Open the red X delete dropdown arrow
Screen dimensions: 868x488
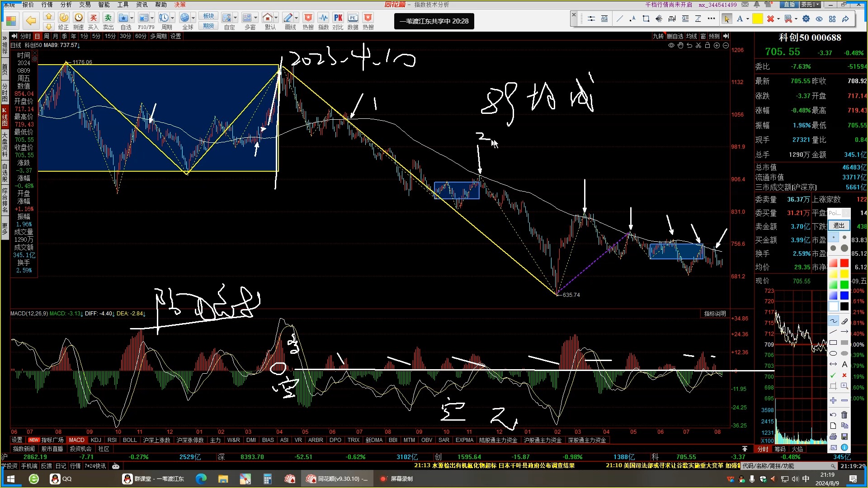coord(778,19)
